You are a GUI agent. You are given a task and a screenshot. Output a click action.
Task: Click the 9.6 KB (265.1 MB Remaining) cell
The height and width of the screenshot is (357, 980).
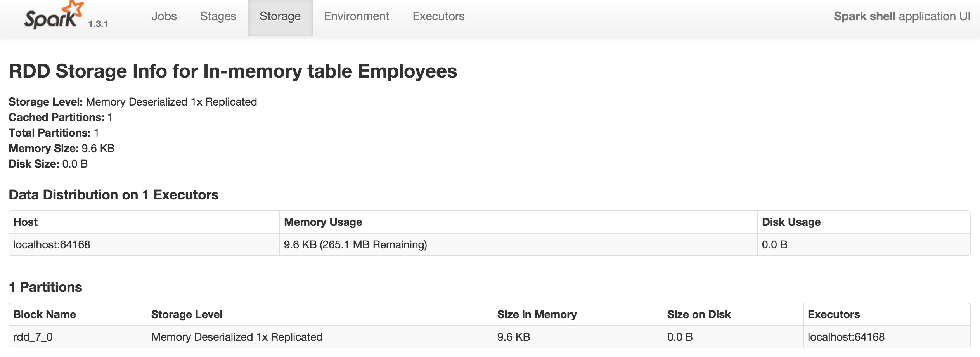click(x=355, y=244)
